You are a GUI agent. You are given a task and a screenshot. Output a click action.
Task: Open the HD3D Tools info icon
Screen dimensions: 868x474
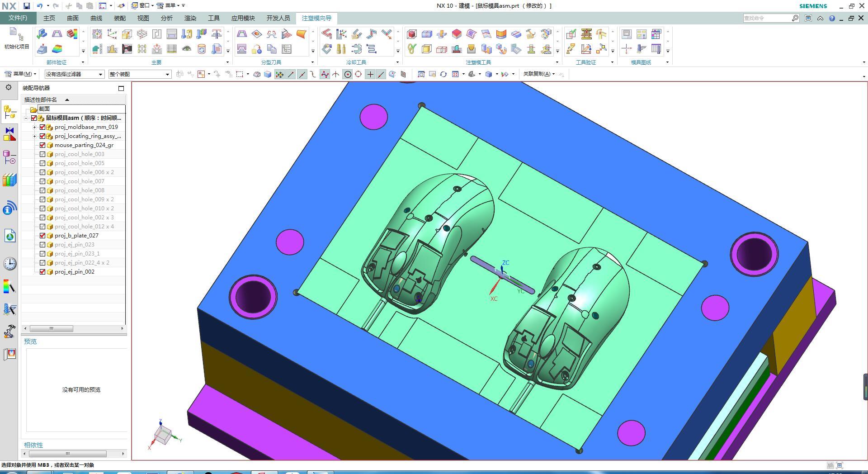point(9,208)
